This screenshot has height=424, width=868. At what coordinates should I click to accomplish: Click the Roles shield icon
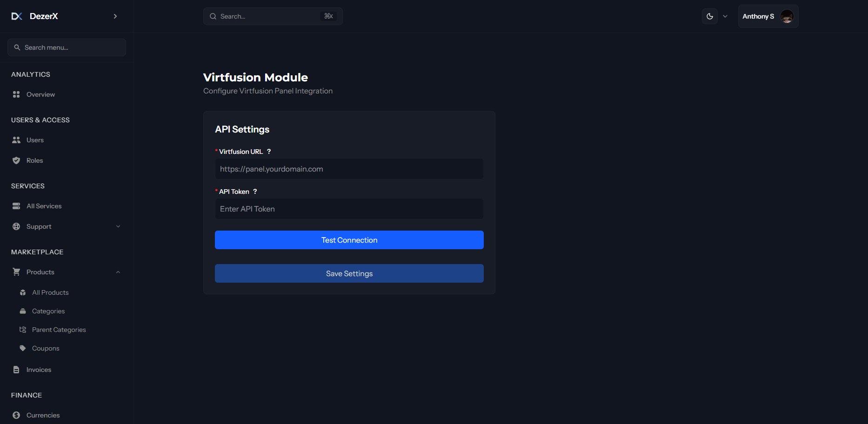(x=16, y=160)
